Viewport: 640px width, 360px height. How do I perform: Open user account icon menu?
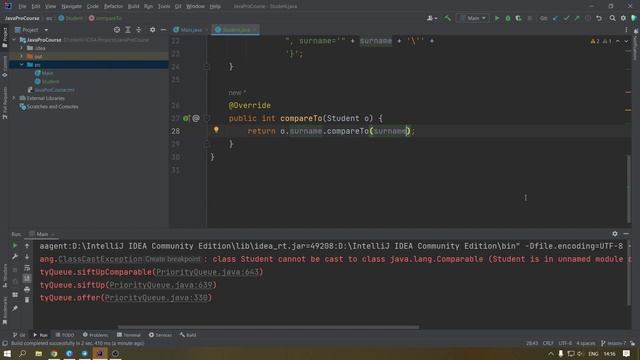[x=431, y=18]
